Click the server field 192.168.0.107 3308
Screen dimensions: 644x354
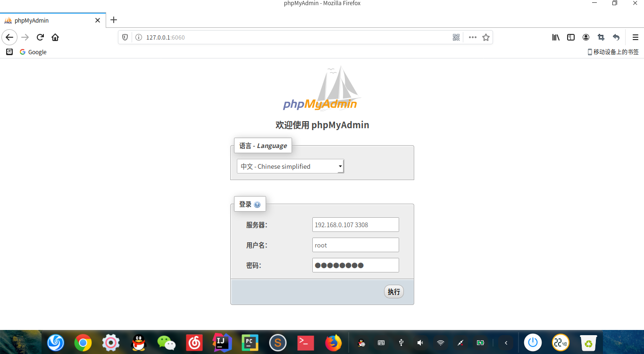tap(356, 225)
